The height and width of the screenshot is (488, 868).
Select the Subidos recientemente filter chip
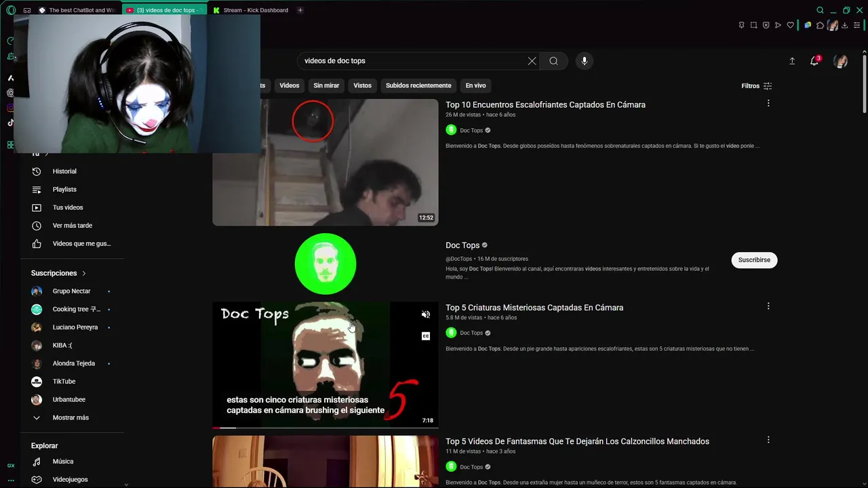(x=418, y=85)
